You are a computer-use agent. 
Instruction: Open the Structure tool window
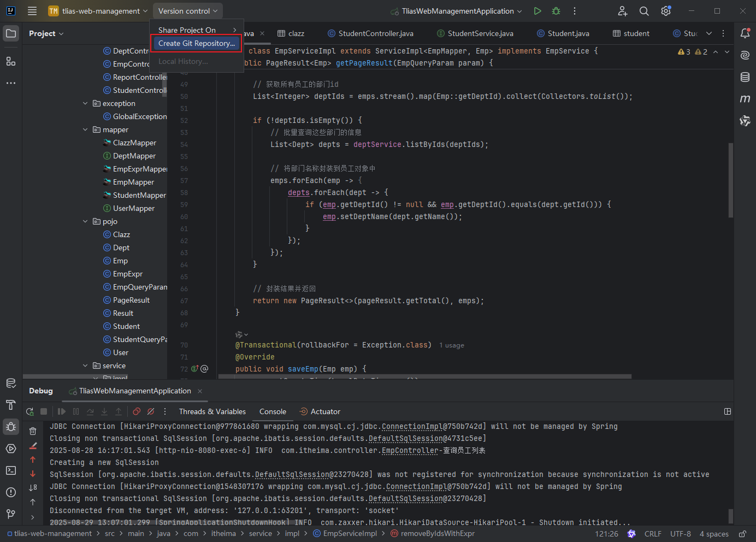[11, 61]
